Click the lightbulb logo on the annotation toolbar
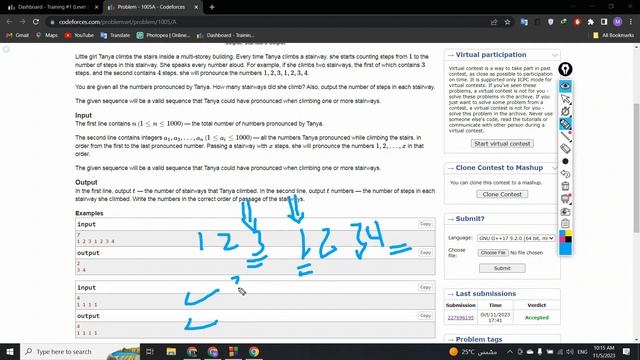This screenshot has width=640, height=360. [565, 69]
